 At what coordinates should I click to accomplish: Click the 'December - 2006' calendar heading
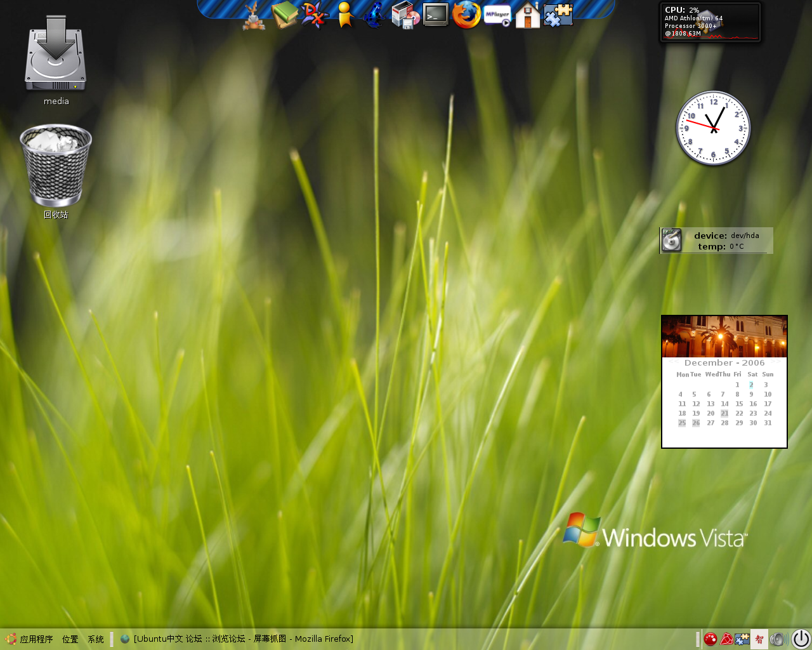coord(724,363)
